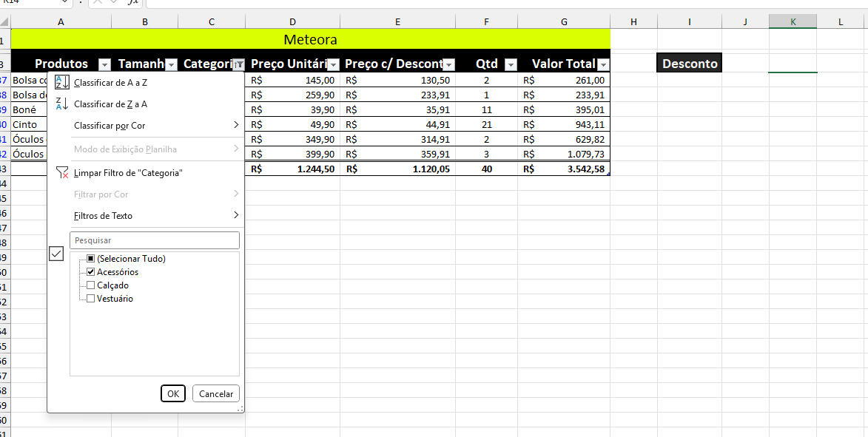The width and height of the screenshot is (868, 437).
Task: Open the Produtos column filter dropdown
Action: pos(104,65)
